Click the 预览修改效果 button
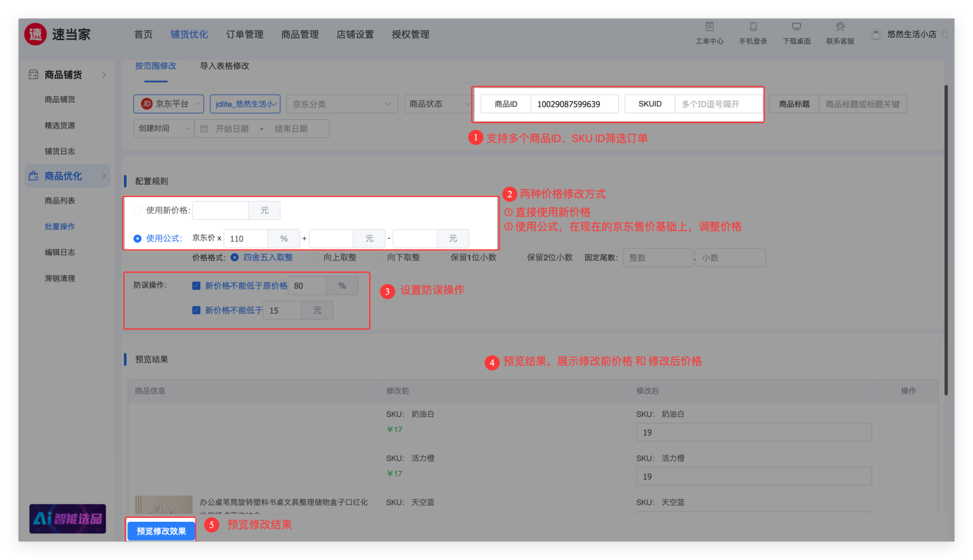The image size is (973, 560). (x=161, y=531)
